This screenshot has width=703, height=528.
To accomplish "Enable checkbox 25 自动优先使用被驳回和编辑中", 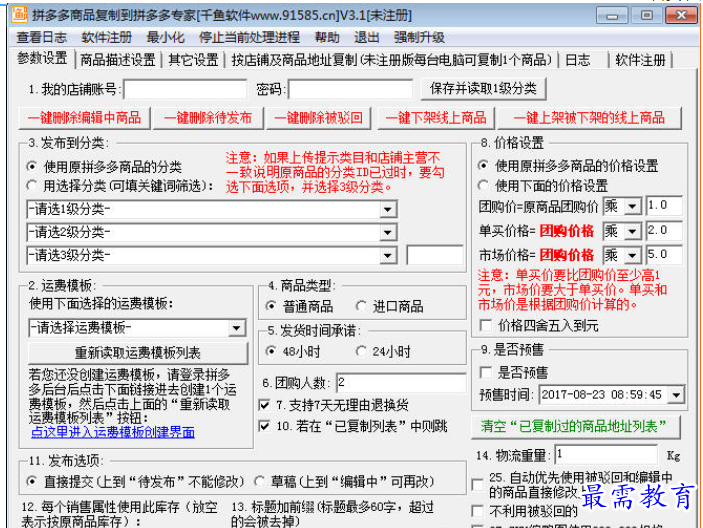I will (478, 485).
